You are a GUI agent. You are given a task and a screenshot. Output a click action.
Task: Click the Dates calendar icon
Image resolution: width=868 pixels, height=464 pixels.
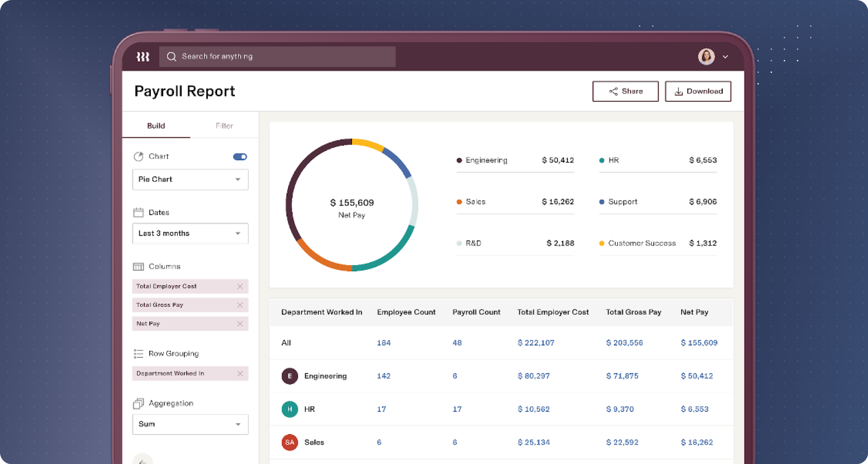139,212
